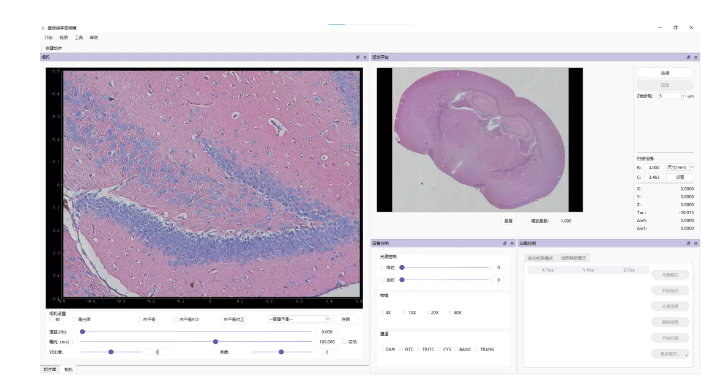The height and width of the screenshot is (386, 726).
Task: Click the X Pos column header
Action: [548, 270]
